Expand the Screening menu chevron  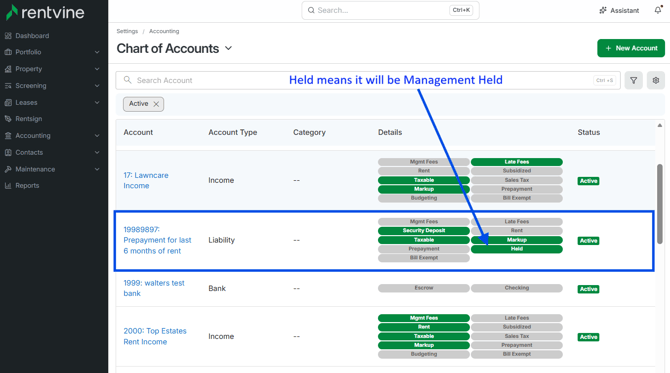click(97, 86)
